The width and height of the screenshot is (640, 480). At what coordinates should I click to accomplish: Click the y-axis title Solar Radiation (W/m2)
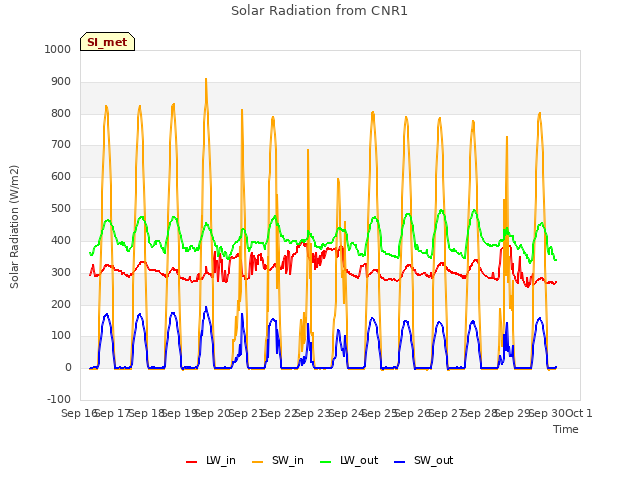[x=14, y=227]
